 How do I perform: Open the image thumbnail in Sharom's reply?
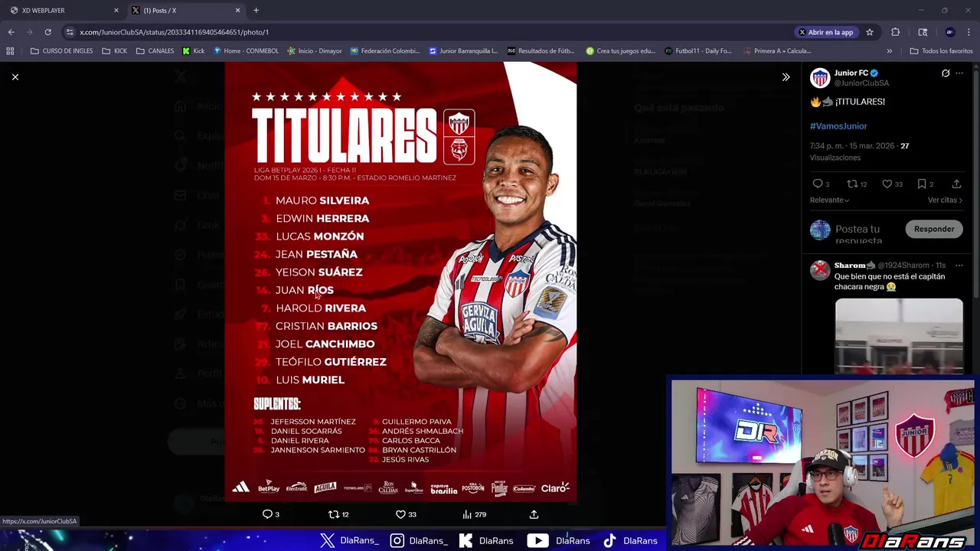(899, 335)
